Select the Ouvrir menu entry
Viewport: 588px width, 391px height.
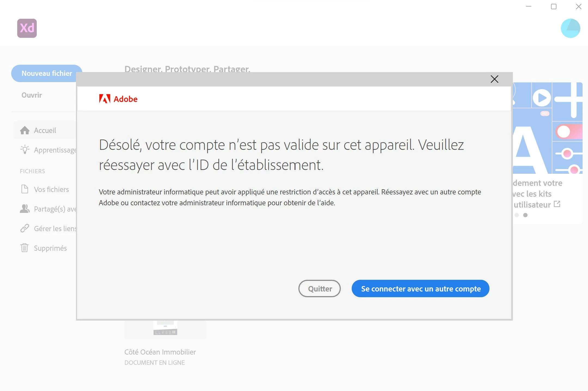pyautogui.click(x=32, y=95)
